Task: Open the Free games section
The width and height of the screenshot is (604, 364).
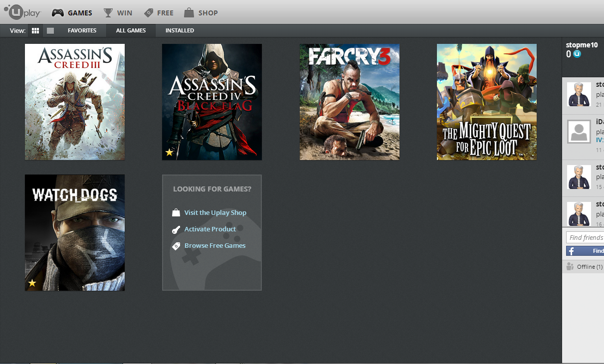Action: tap(159, 13)
